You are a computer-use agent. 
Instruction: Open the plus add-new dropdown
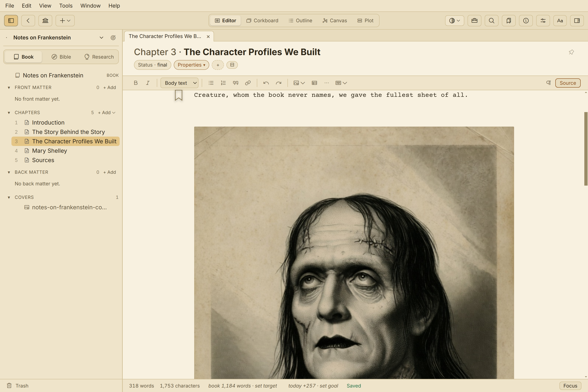65,20
